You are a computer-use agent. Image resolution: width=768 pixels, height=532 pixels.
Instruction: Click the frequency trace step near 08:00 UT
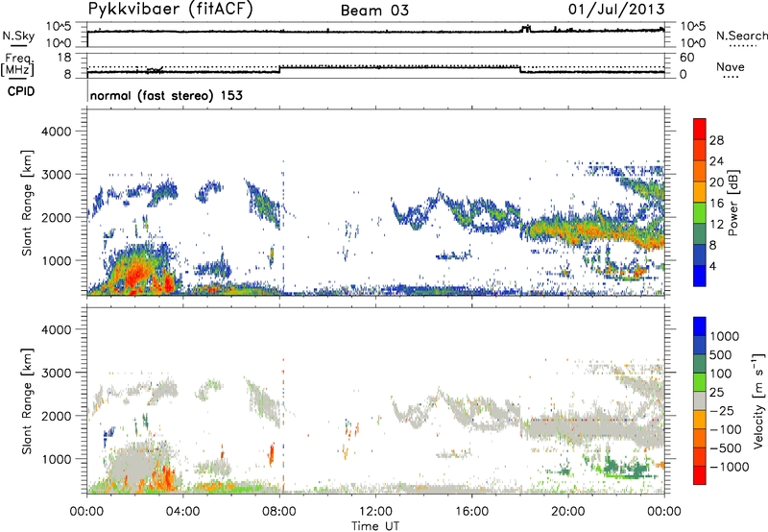click(279, 69)
